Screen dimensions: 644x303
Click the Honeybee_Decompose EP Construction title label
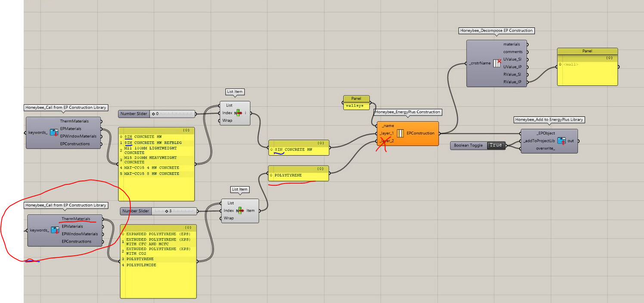pyautogui.click(x=496, y=31)
